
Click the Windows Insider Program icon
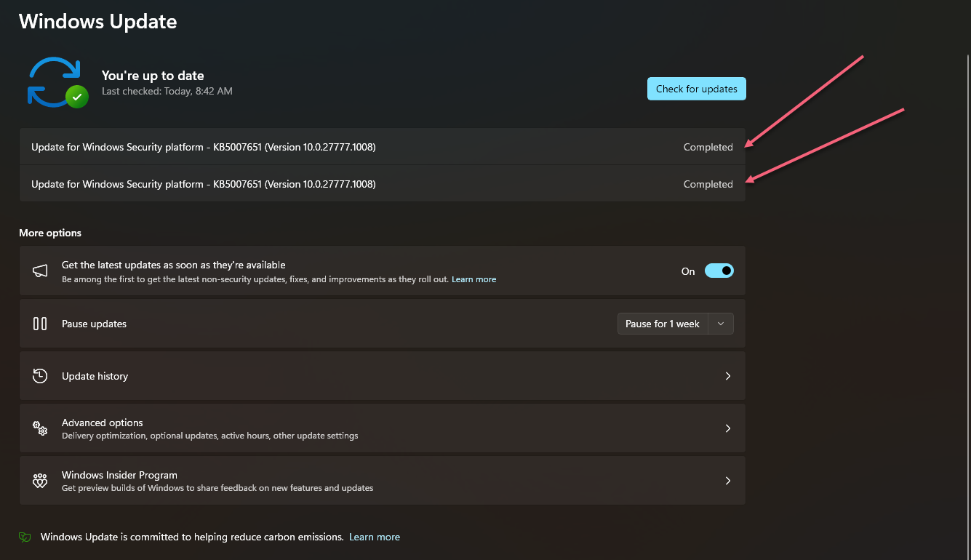(x=40, y=481)
